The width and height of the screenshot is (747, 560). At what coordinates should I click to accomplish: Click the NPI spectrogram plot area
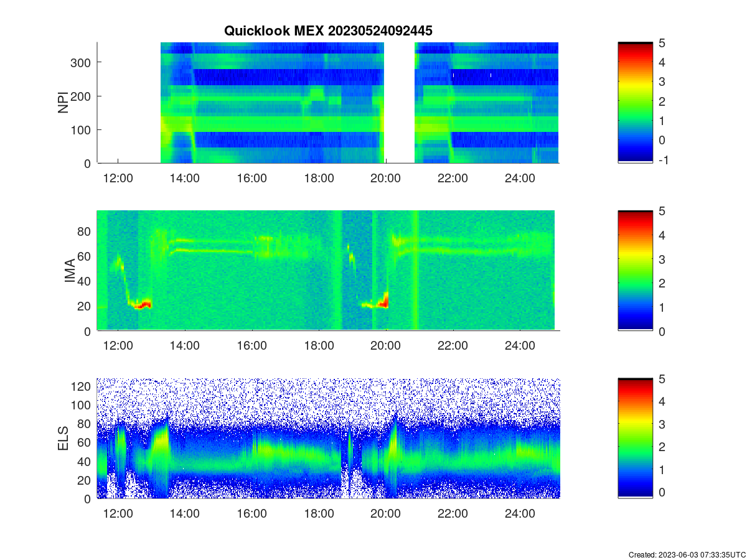pyautogui.click(x=328, y=103)
